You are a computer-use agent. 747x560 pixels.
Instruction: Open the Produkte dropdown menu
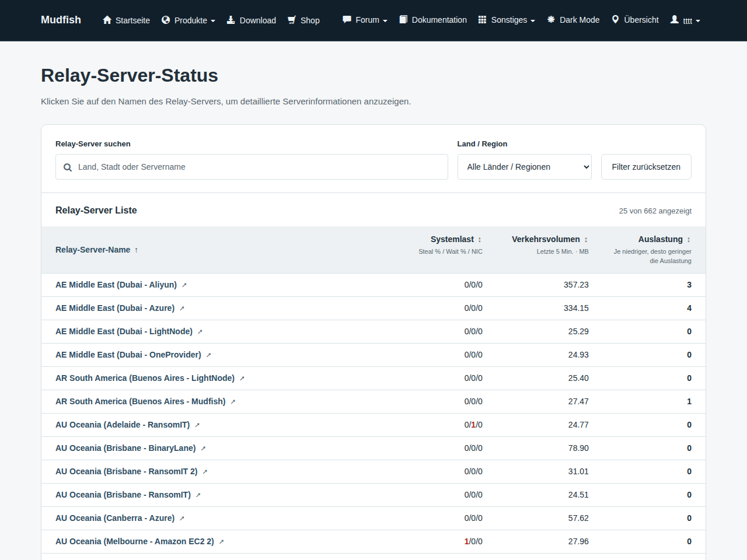pos(189,20)
